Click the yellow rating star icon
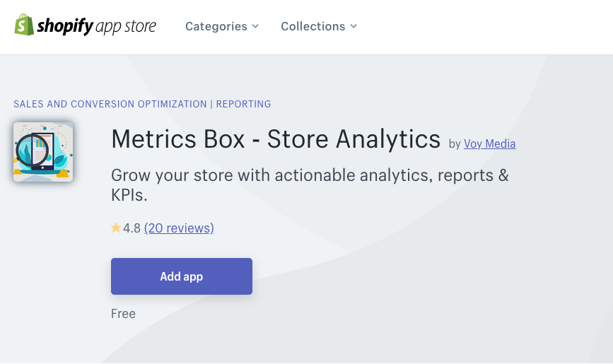This screenshot has height=364, width=613. 116,228
